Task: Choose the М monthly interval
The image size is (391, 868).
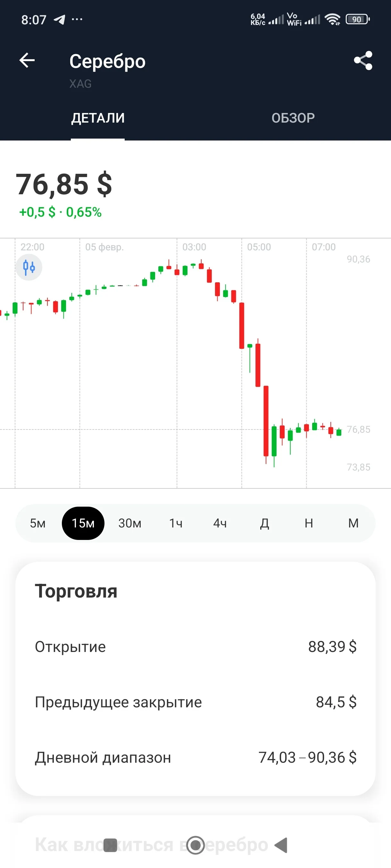Action: tap(353, 523)
